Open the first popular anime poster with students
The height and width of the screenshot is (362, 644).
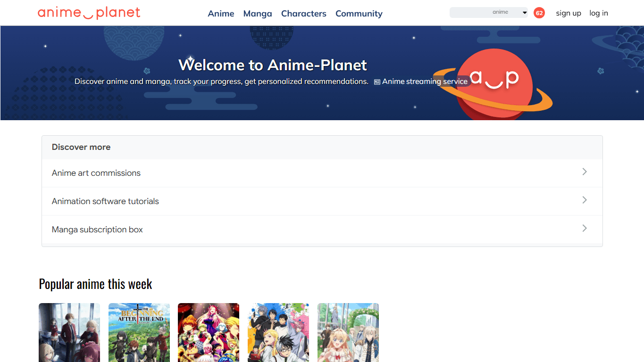click(69, 333)
